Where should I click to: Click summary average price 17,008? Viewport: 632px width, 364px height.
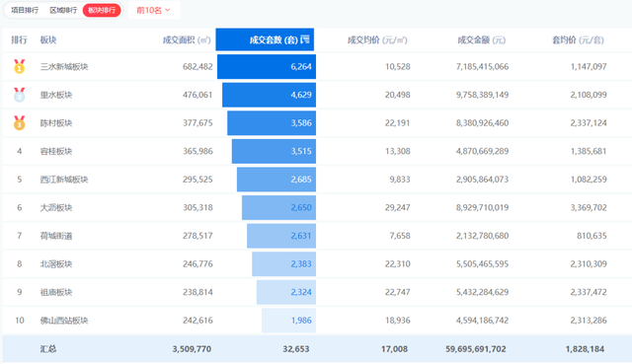click(x=394, y=348)
